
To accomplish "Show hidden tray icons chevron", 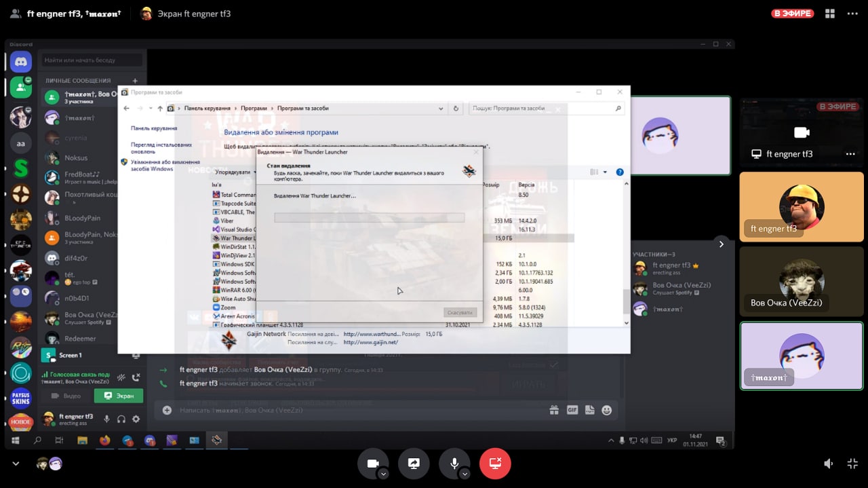I will pos(610,440).
